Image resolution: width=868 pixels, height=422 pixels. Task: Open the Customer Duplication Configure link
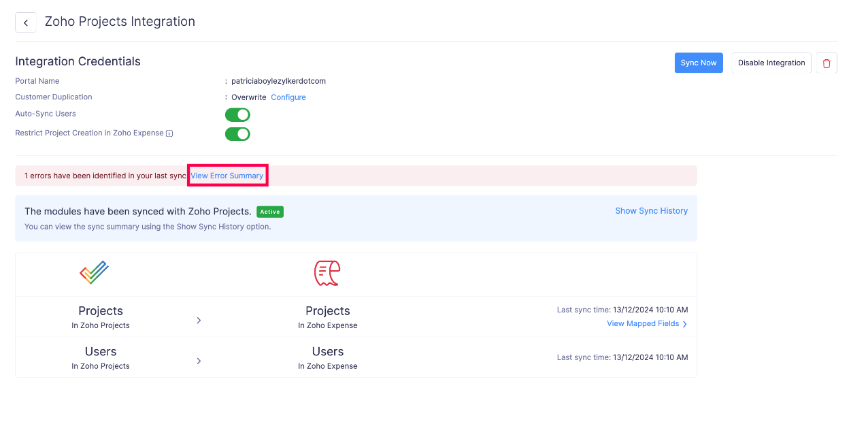[x=288, y=97]
